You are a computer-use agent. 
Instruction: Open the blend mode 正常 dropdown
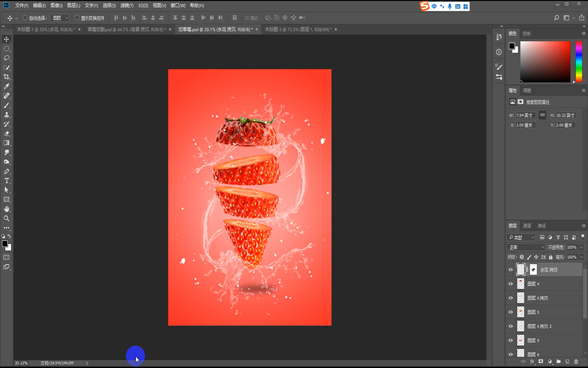point(526,247)
